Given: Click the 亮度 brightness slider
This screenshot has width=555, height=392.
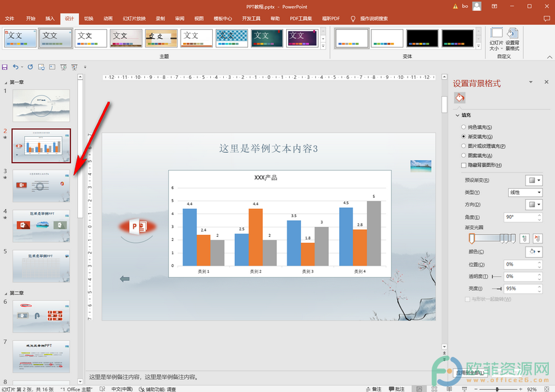Looking at the screenshot, I should tap(496, 288).
